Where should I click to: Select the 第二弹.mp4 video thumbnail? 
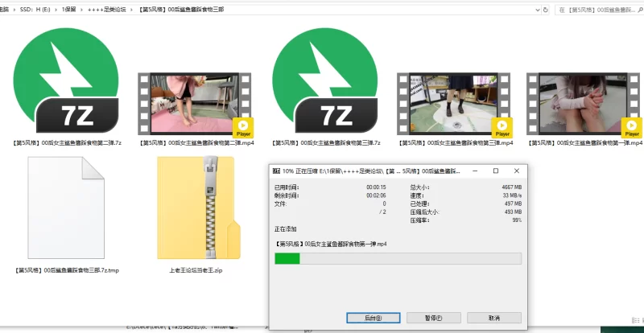point(195,104)
